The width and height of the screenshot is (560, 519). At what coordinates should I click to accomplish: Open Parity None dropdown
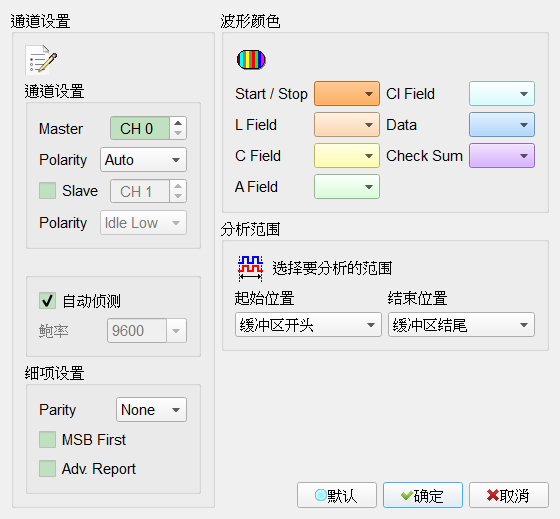[x=151, y=409]
